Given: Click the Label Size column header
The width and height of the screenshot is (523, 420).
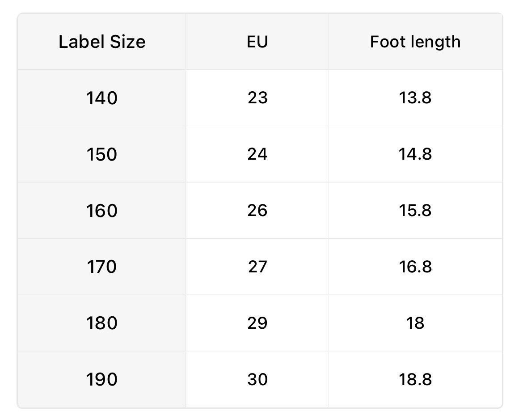Looking at the screenshot, I should pyautogui.click(x=102, y=42).
